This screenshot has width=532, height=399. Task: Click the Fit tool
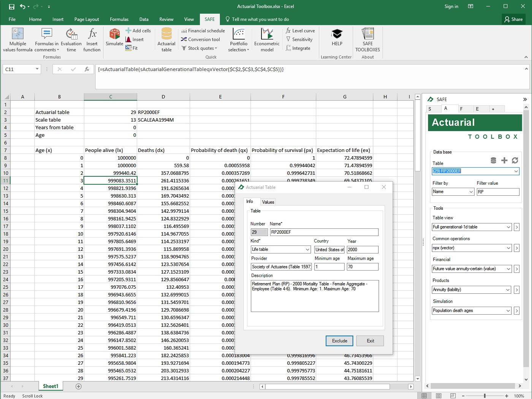[x=131, y=48]
